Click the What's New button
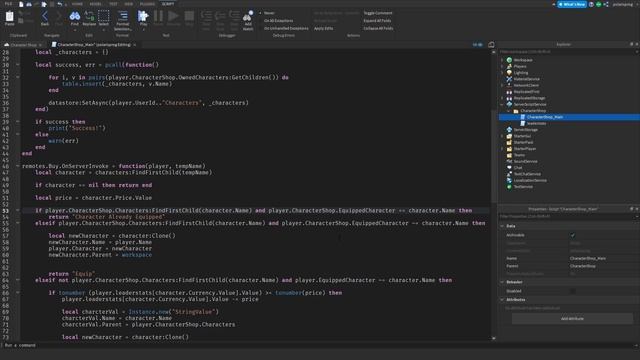Viewport: 640px width, 360px height. pos(572,4)
